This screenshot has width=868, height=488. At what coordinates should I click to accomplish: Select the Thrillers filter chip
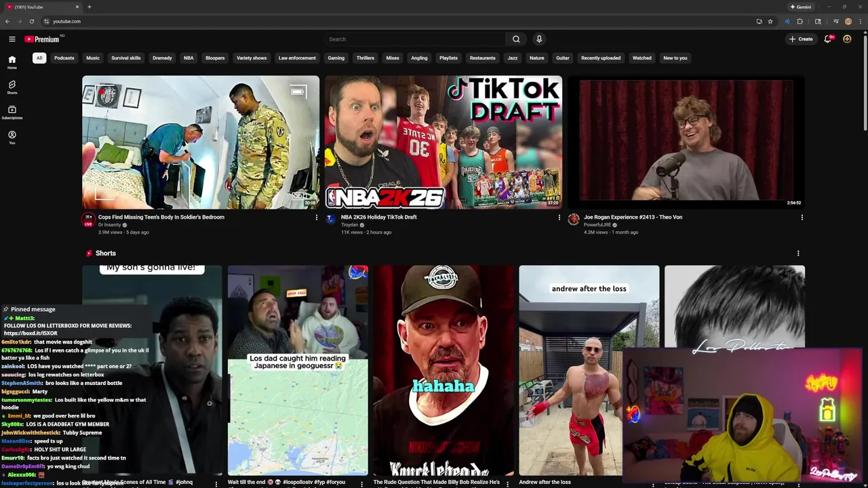(x=366, y=58)
